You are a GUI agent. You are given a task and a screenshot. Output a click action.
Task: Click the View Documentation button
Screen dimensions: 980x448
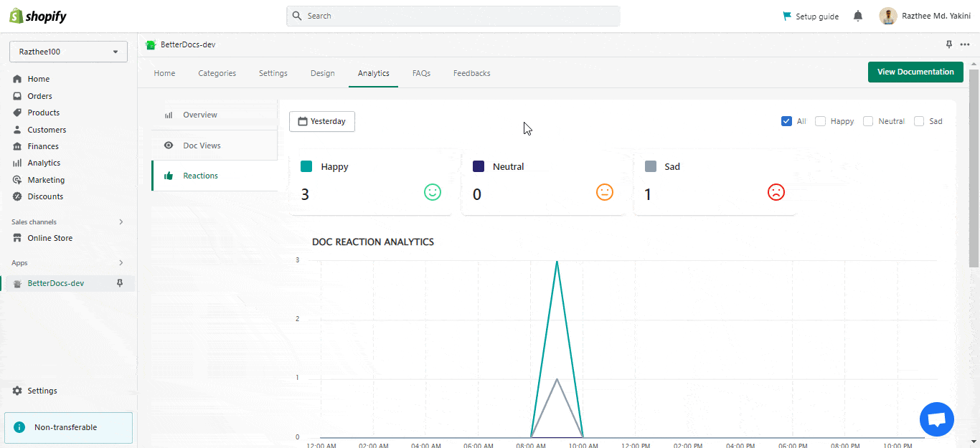click(915, 72)
